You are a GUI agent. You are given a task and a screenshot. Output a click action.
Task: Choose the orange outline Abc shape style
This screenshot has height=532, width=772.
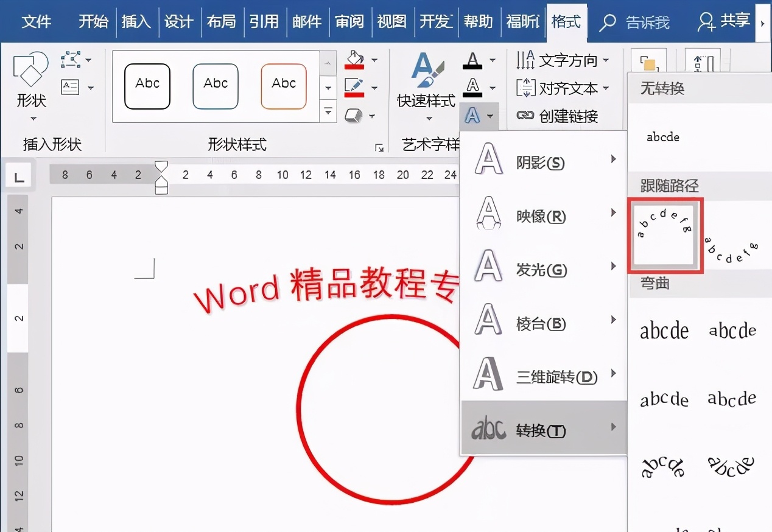tap(284, 86)
